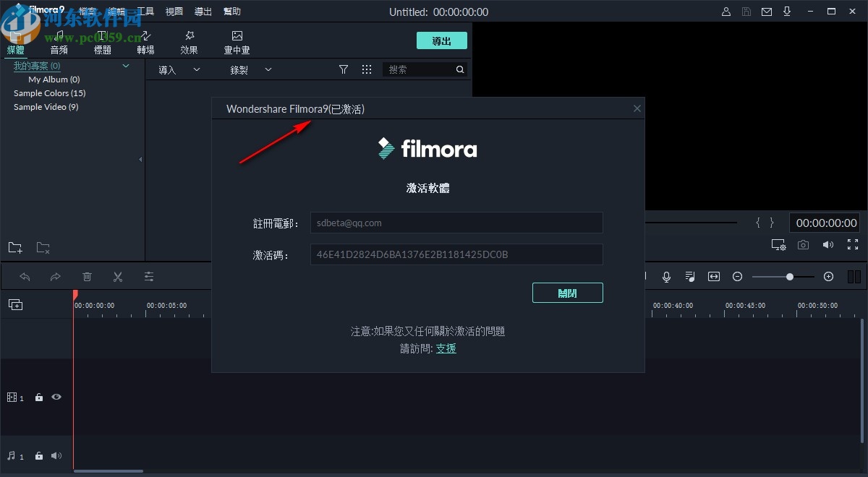
Task: Delete the selected media folder
Action: (43, 248)
